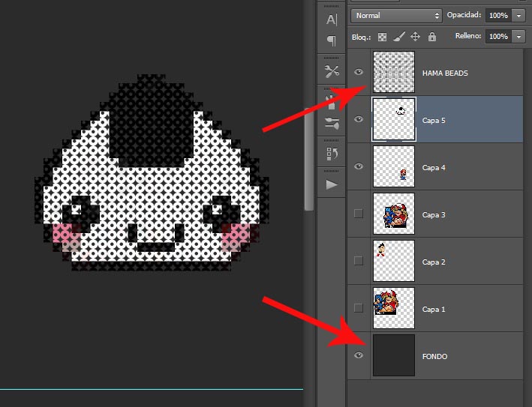The height and width of the screenshot is (407, 532).
Task: Hide the Capa 5 layer
Action: (x=359, y=119)
